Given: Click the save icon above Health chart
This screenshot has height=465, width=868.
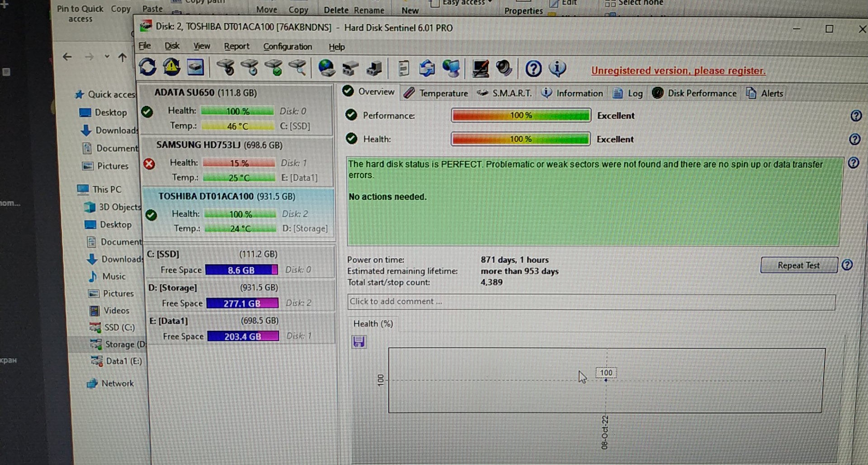Looking at the screenshot, I should [359, 342].
